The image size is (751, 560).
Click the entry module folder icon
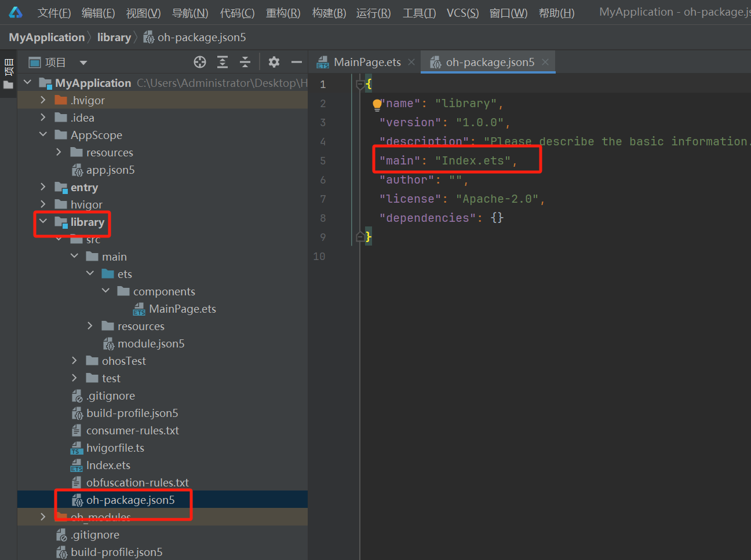point(61,188)
